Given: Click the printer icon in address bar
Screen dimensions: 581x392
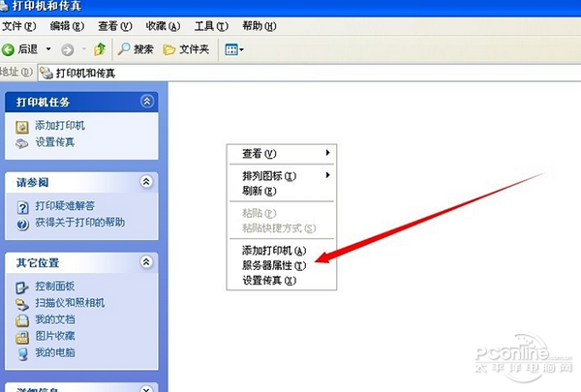Looking at the screenshot, I should click(46, 73).
